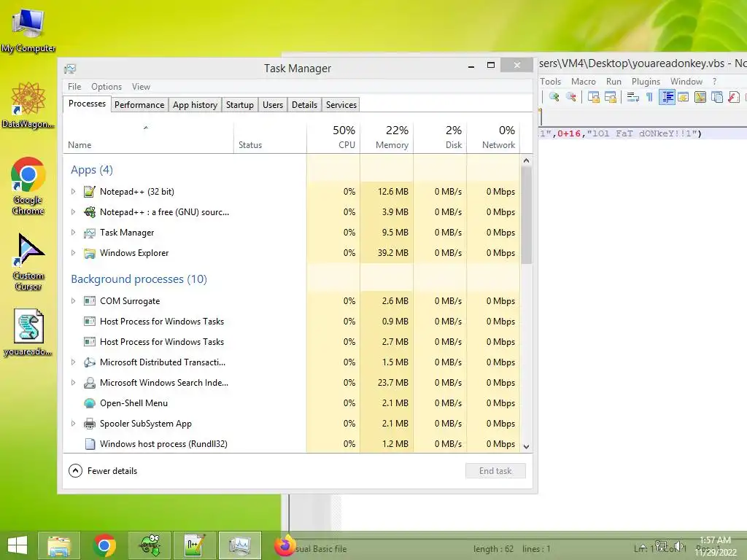Expand Notepad++ (32 bit) process group
This screenshot has width=747, height=560.
(73, 192)
